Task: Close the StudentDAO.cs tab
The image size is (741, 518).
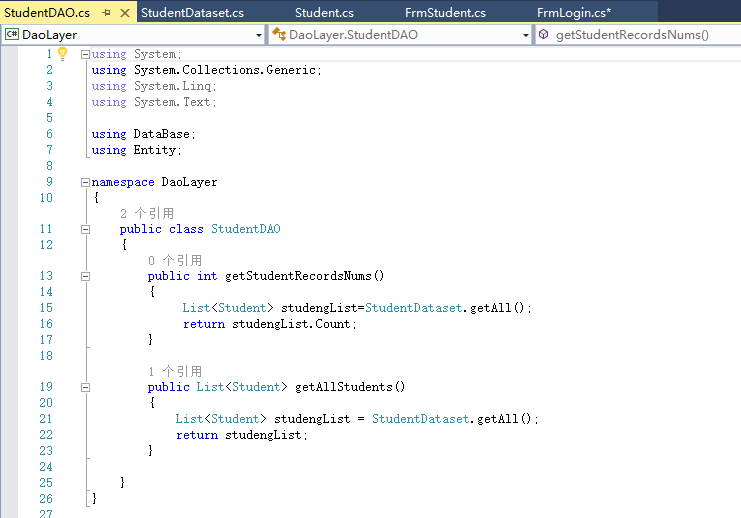Action: (125, 13)
